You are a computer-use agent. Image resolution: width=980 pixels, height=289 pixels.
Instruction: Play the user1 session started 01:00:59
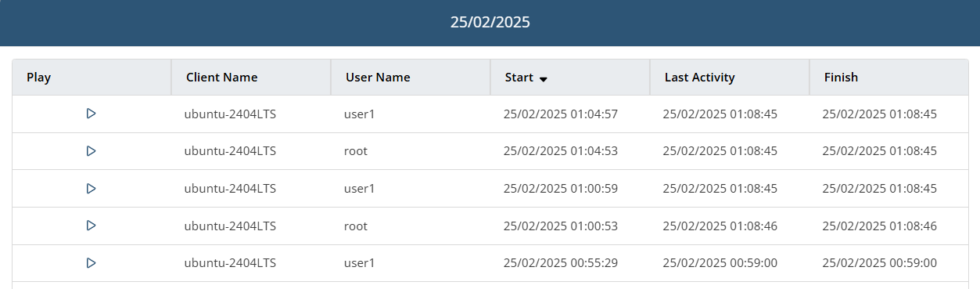(91, 189)
